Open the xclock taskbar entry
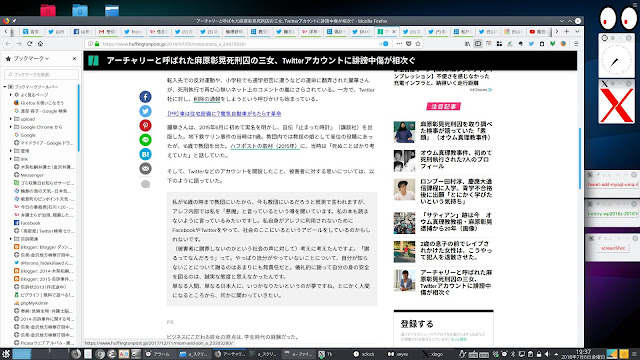 coord(364,354)
